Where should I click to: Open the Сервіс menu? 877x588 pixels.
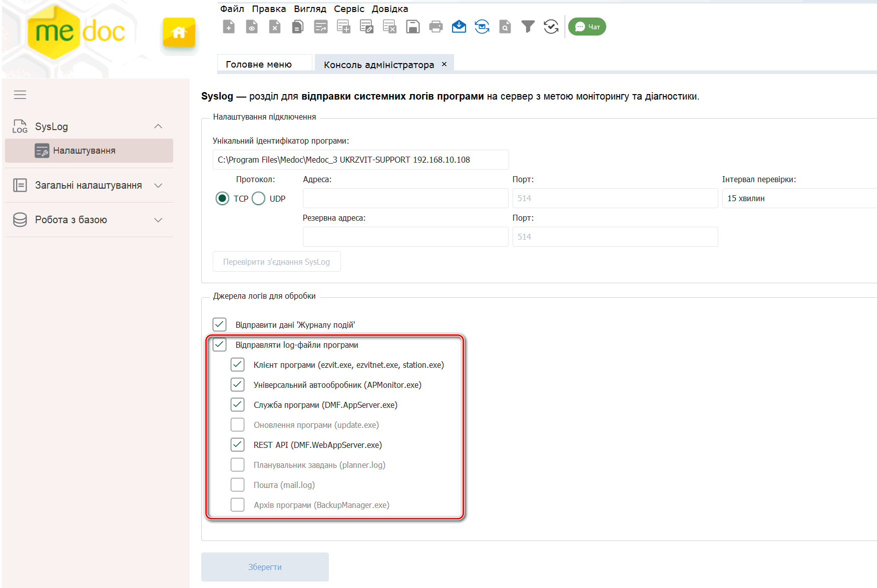click(349, 9)
